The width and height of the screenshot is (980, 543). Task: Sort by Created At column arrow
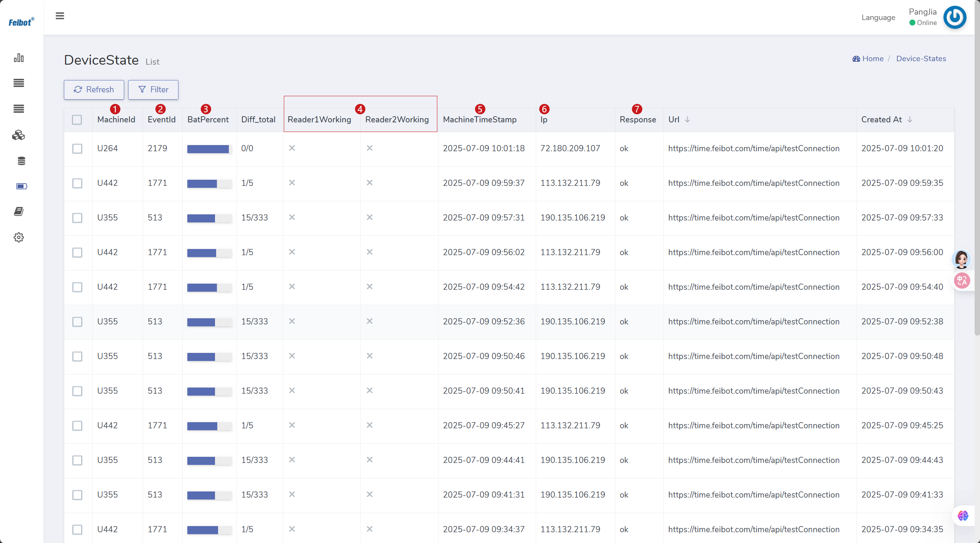pyautogui.click(x=910, y=120)
